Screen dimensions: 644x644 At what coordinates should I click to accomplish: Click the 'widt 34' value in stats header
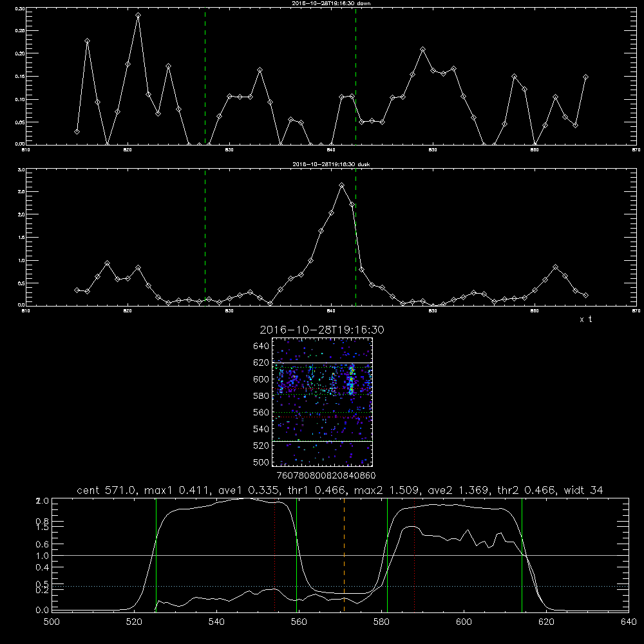tap(583, 490)
